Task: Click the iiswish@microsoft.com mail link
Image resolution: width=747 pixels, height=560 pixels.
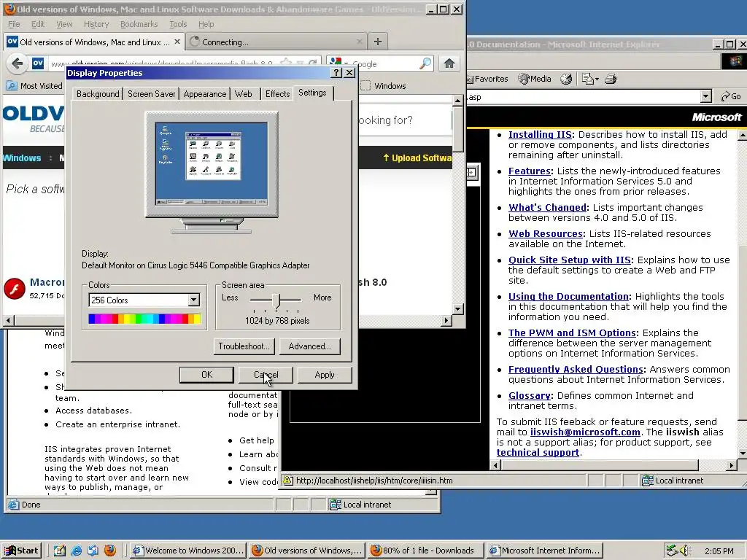Action: pos(585,432)
